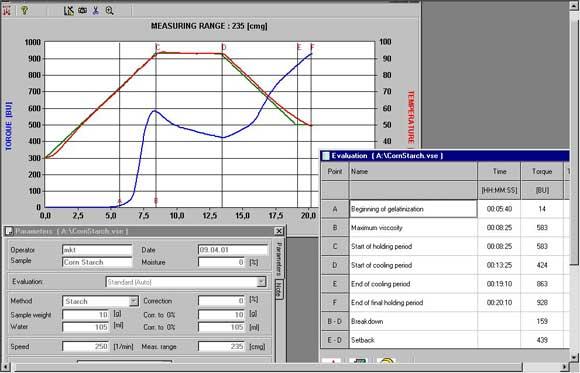The height and width of the screenshot is (373, 580).
Task: Click the red chart icon in toolbar
Action: point(6,11)
